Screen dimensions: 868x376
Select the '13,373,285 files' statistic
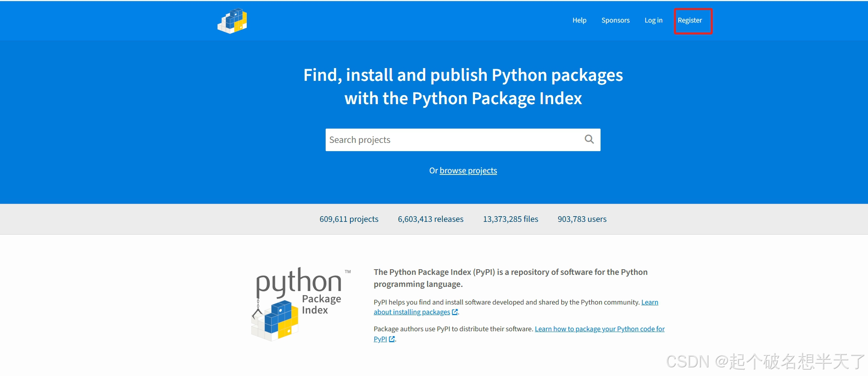coord(510,219)
